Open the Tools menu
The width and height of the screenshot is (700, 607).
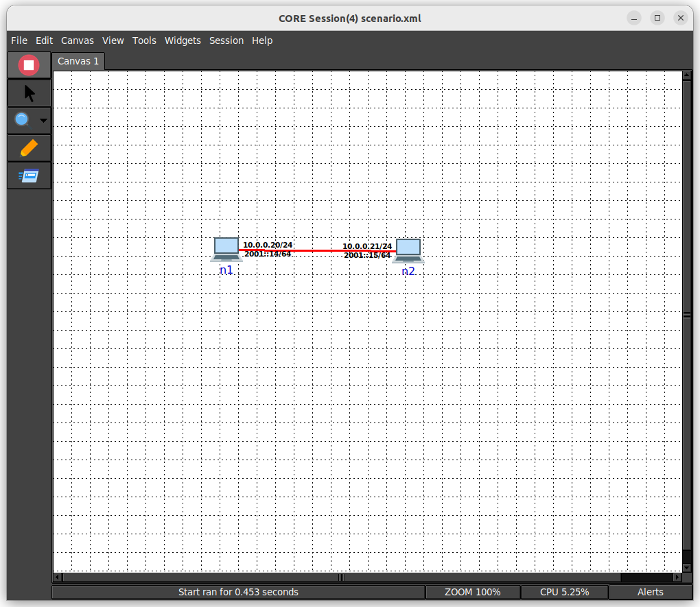click(144, 40)
